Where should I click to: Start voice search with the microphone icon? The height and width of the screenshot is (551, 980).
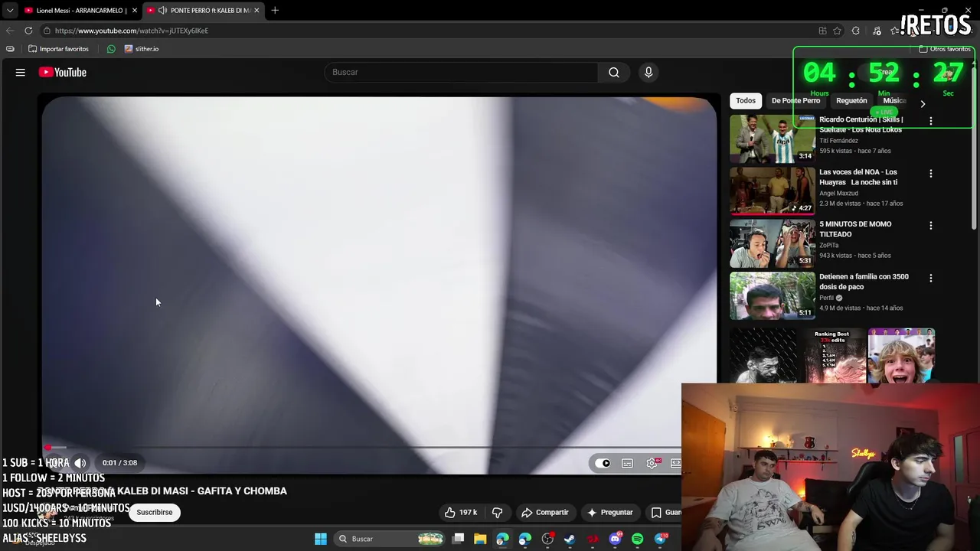648,72
